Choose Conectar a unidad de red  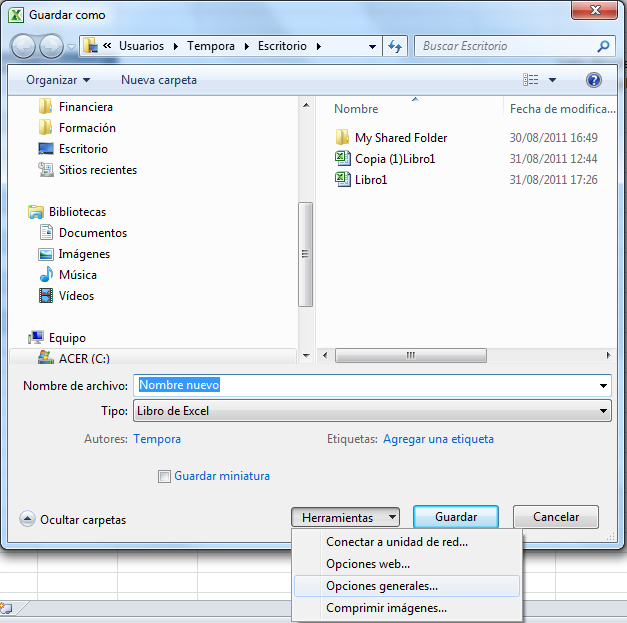click(407, 542)
